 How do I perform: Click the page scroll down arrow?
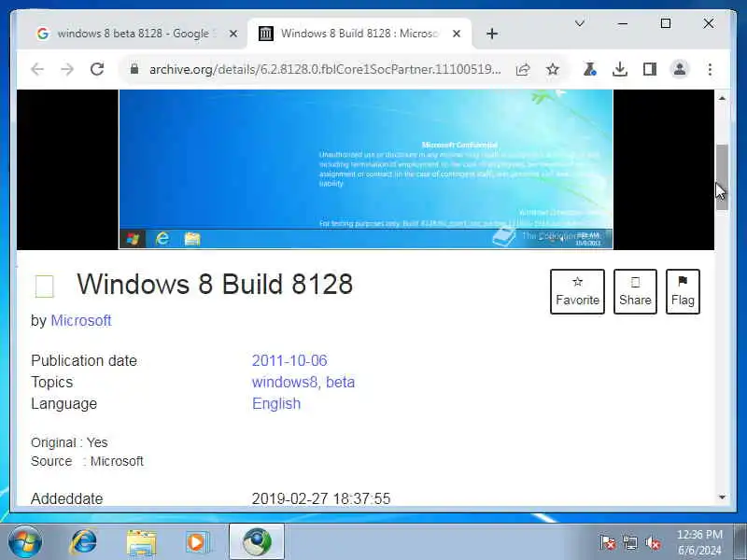pos(722,497)
